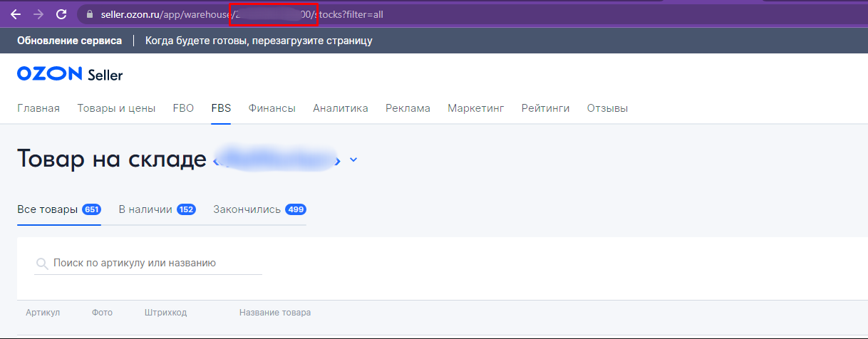Open the Аналитика section
This screenshot has width=868, height=339.
(341, 108)
